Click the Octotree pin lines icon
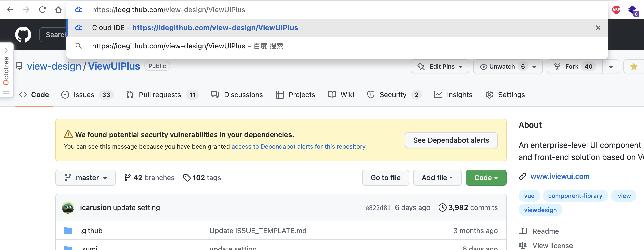644x250 pixels. [6, 92]
